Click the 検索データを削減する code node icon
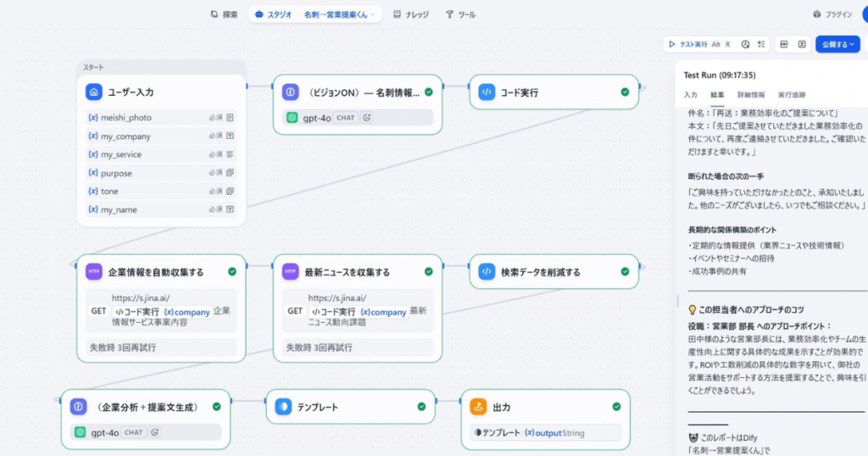 pos(487,272)
